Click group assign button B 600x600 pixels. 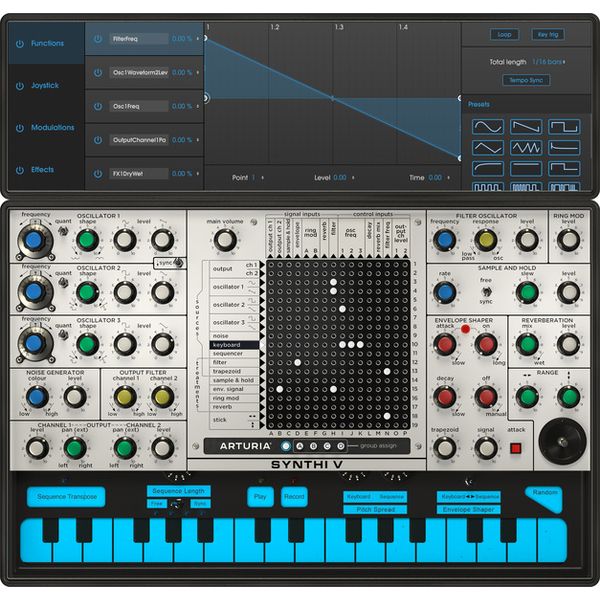pyautogui.click(x=313, y=446)
